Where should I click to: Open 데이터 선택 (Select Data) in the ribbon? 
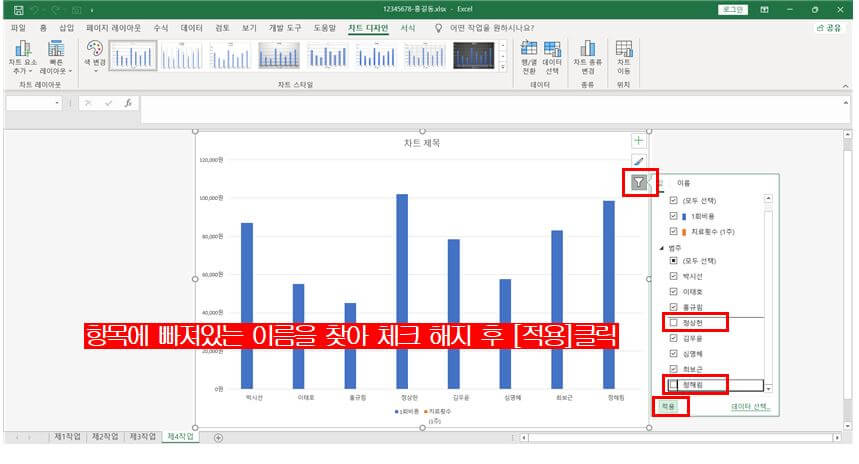point(552,57)
